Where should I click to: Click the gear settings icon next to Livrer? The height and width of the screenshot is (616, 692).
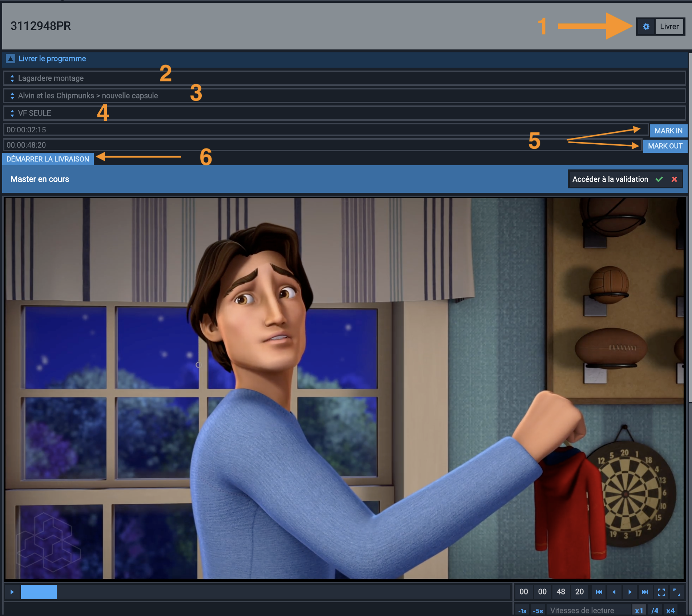pyautogui.click(x=646, y=27)
